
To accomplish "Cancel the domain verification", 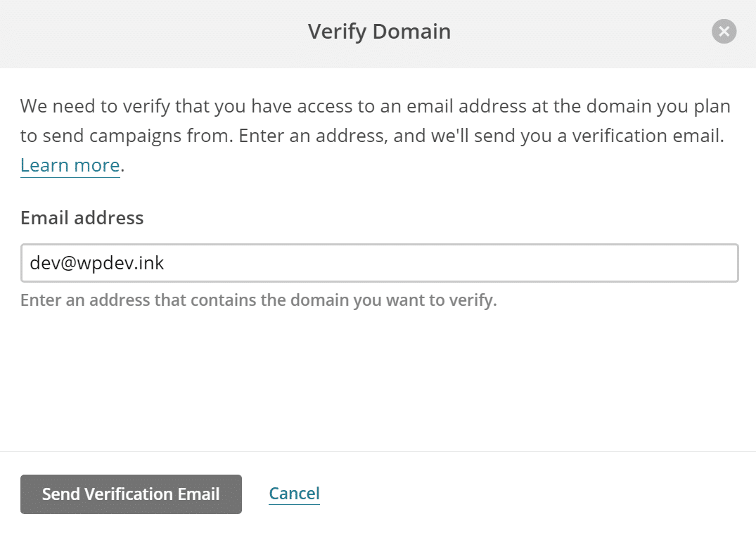I will point(294,494).
